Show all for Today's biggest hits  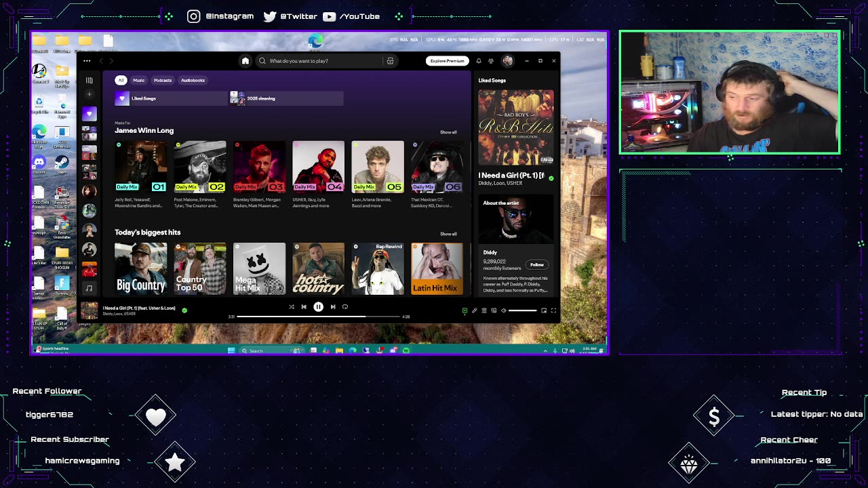point(448,234)
